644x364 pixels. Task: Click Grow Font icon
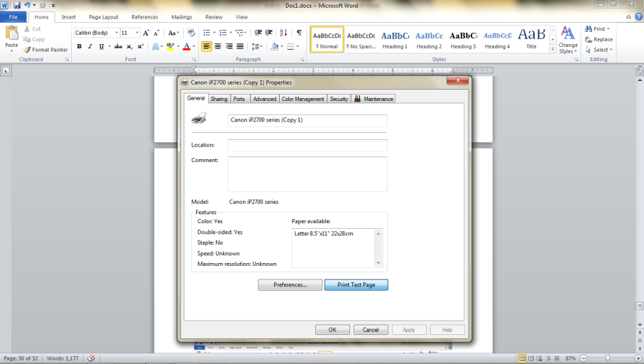[x=146, y=33]
